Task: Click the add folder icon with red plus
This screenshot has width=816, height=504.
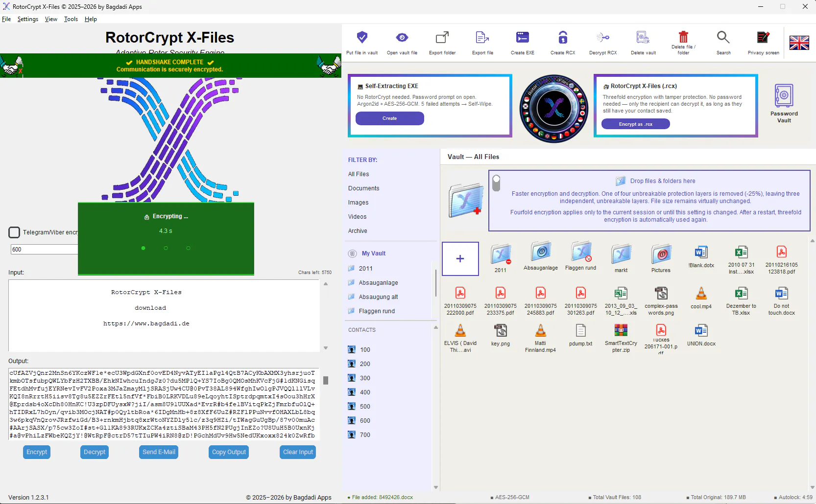Action: point(466,200)
